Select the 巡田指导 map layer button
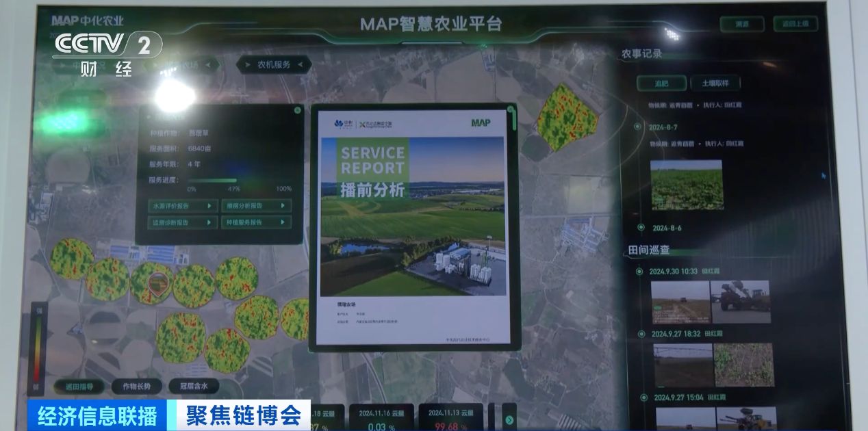The image size is (868, 431). click(x=79, y=386)
